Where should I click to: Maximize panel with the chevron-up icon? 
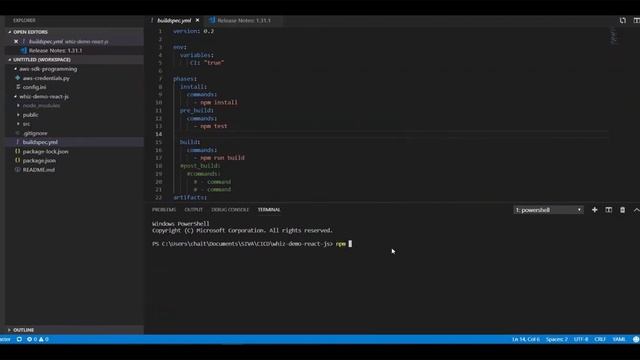(x=636, y=210)
